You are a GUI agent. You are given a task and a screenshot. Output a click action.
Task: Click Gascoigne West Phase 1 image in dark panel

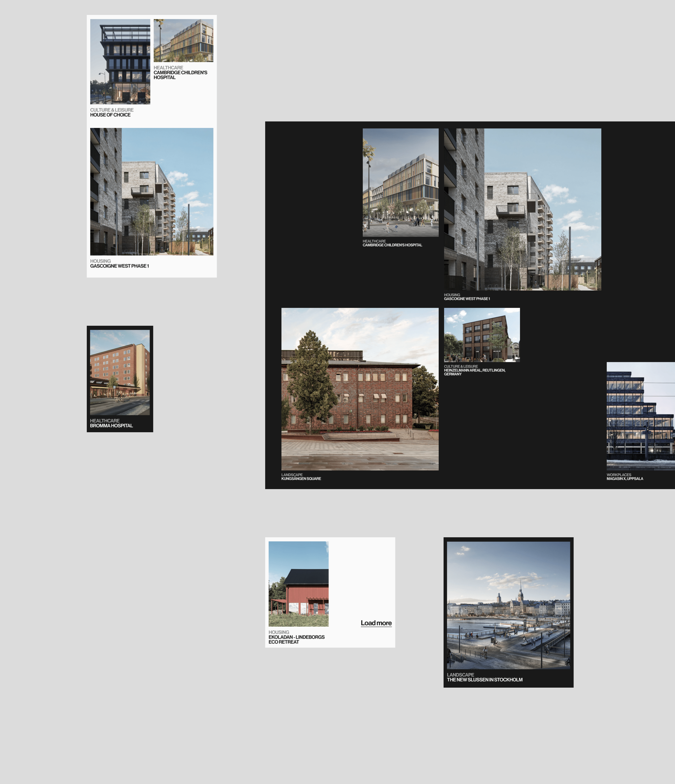pos(522,209)
